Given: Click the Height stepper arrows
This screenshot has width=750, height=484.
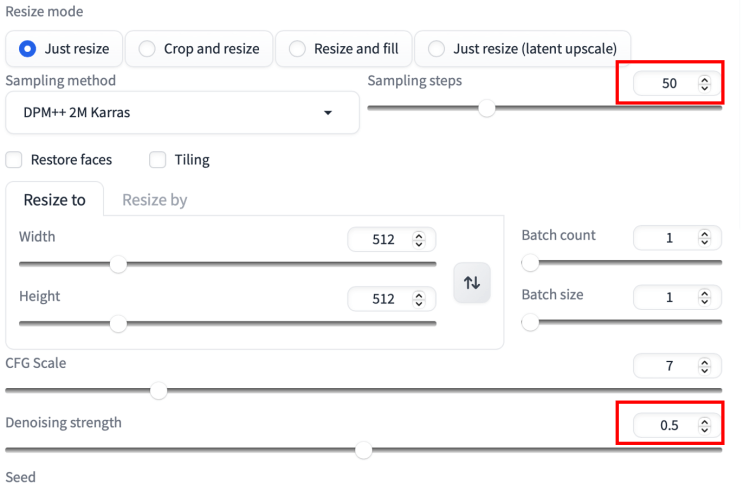Looking at the screenshot, I should click(x=419, y=299).
